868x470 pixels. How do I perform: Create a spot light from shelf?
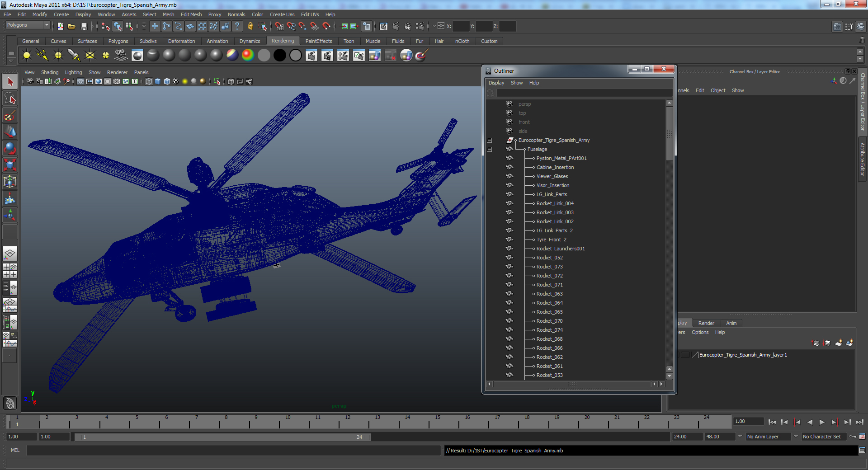click(74, 56)
